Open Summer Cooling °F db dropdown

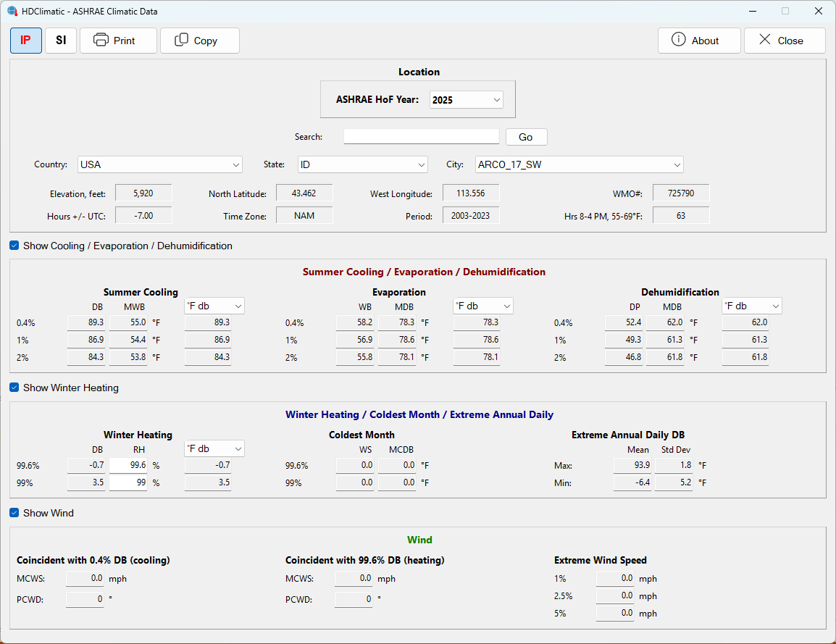[214, 306]
